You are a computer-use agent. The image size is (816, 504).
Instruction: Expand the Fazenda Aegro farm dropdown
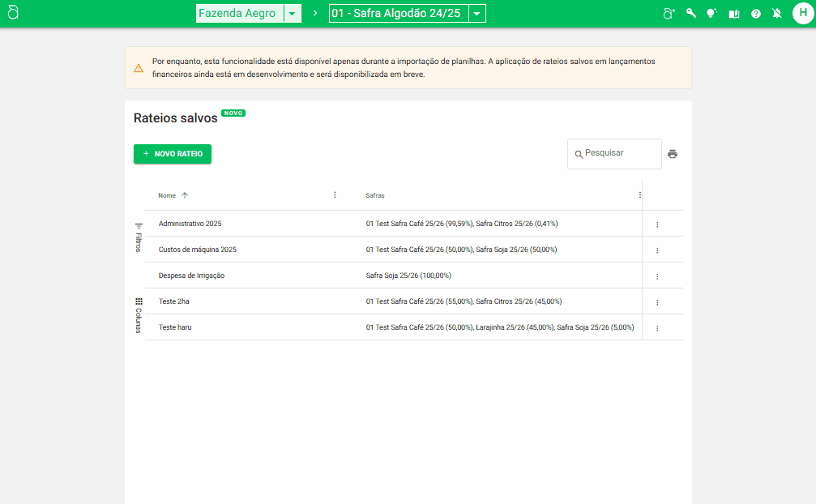(293, 14)
